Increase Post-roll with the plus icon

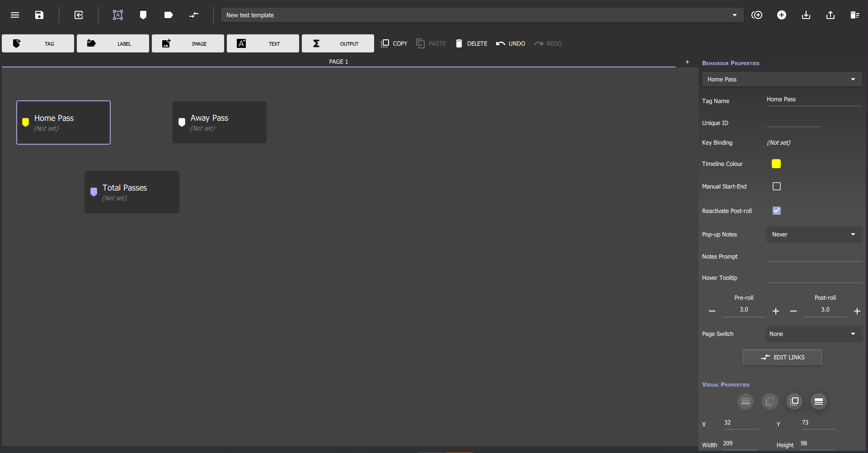[857, 311]
